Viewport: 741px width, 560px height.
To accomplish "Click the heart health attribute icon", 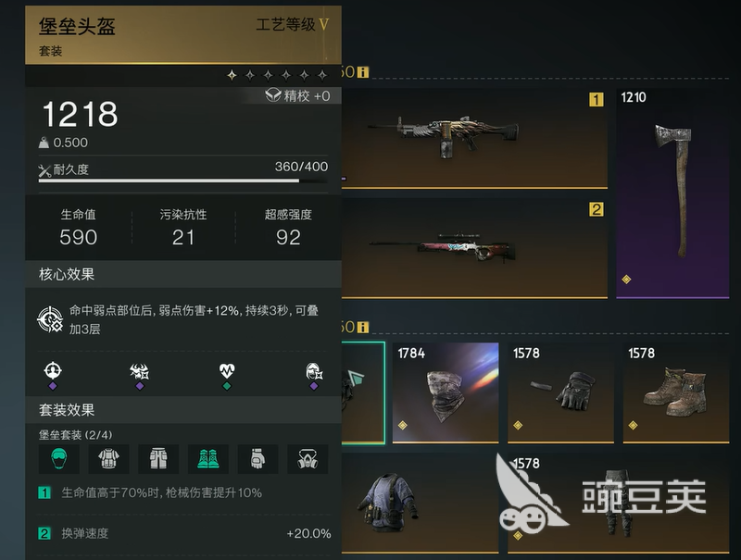I will pos(227,370).
